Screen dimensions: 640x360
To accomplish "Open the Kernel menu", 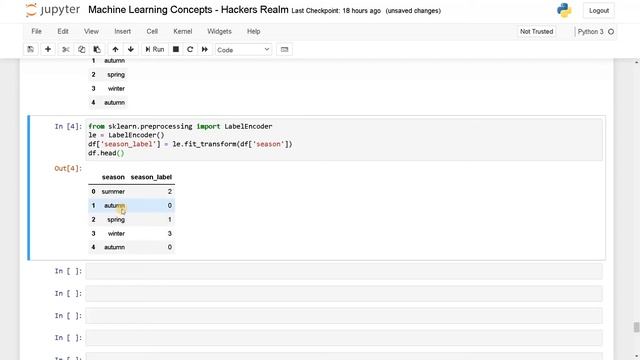I will [182, 31].
